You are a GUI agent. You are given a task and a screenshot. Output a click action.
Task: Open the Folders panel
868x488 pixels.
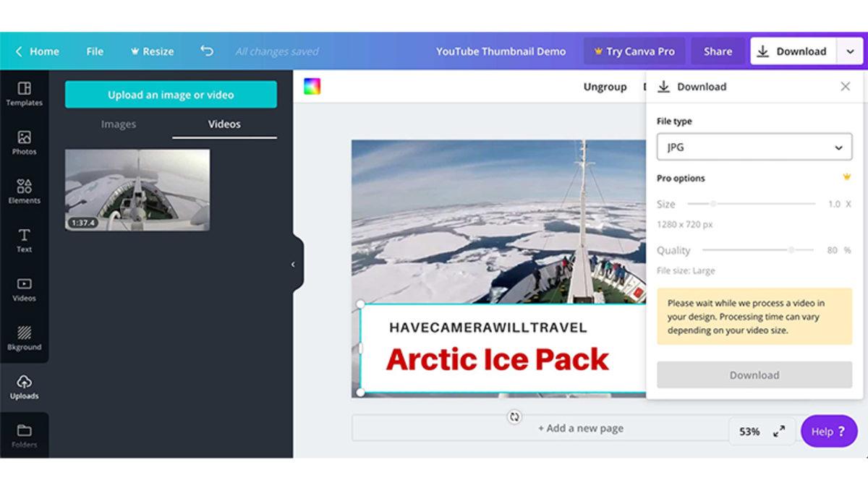(25, 434)
